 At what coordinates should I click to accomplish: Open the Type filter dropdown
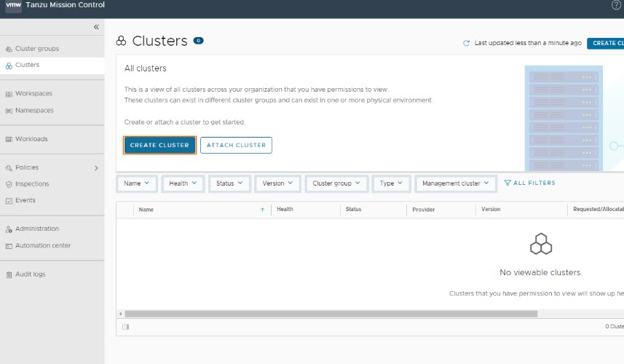pyautogui.click(x=391, y=183)
